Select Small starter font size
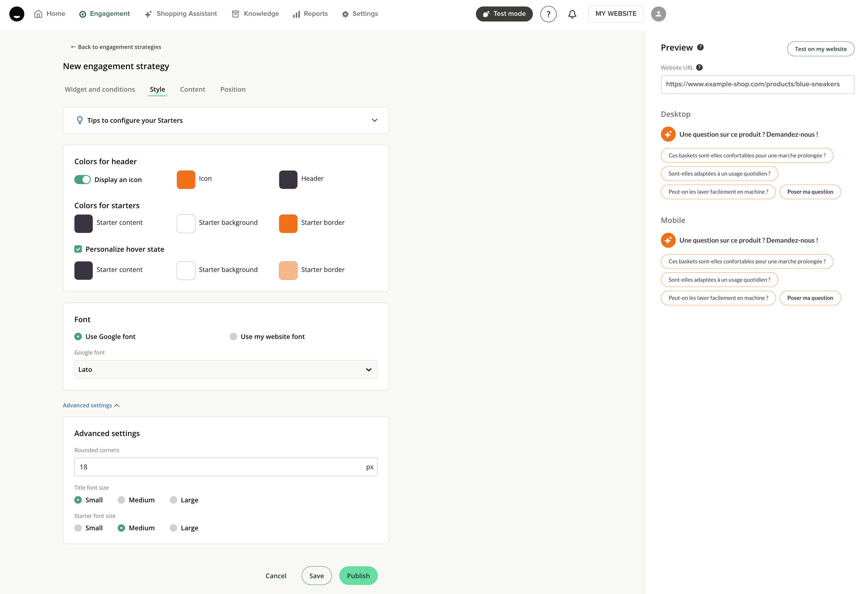868x594 pixels. click(78, 528)
